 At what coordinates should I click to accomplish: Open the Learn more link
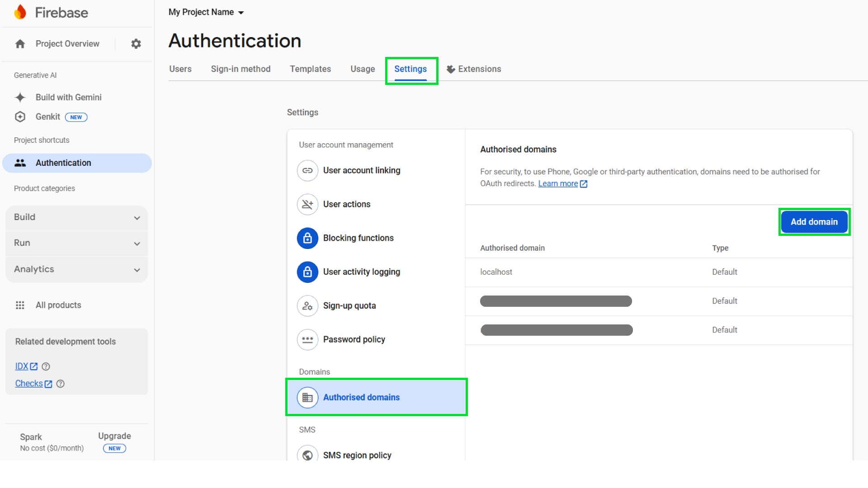pos(558,183)
